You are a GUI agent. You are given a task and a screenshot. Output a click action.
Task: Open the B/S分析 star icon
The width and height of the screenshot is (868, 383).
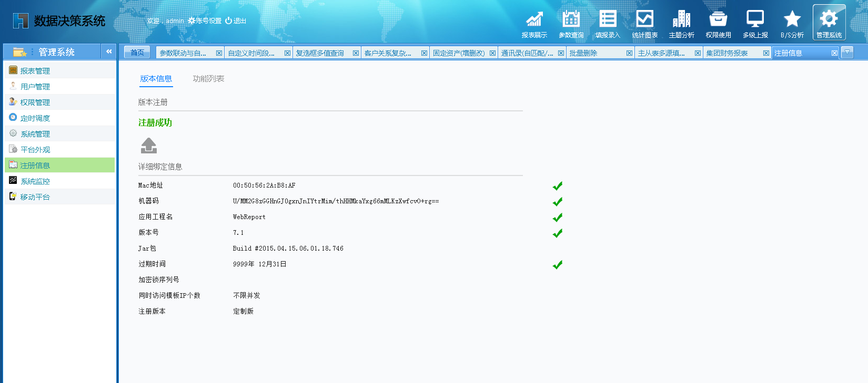click(x=792, y=24)
